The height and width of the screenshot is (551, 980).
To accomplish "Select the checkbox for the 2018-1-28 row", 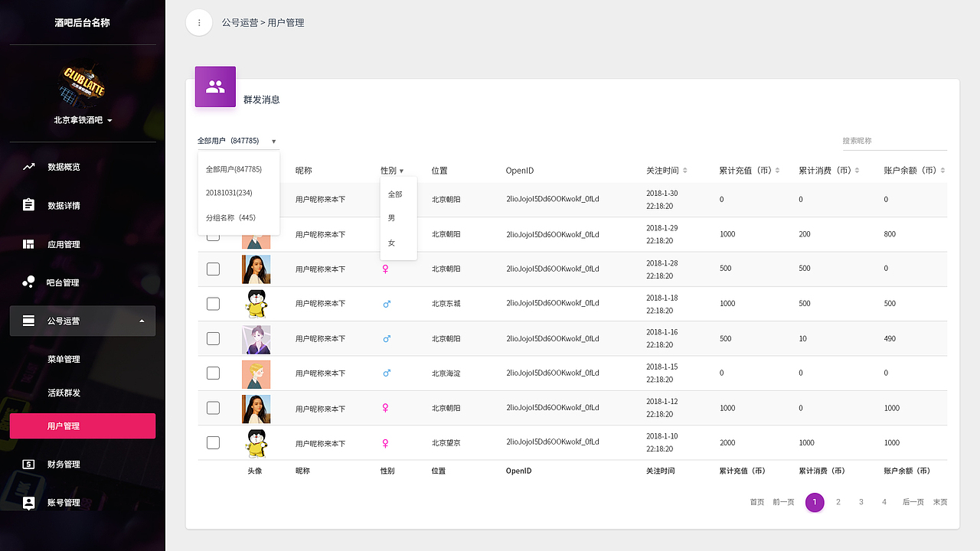I will pos(213,269).
